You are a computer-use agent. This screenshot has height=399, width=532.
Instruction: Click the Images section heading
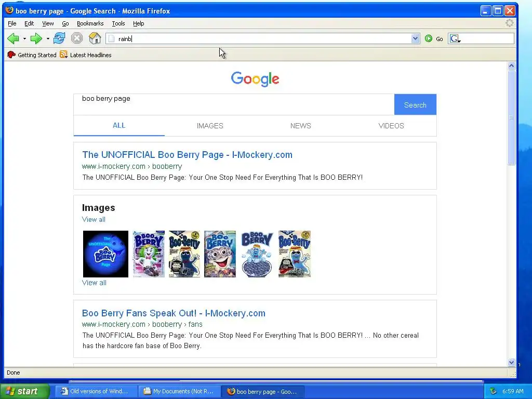click(x=98, y=208)
